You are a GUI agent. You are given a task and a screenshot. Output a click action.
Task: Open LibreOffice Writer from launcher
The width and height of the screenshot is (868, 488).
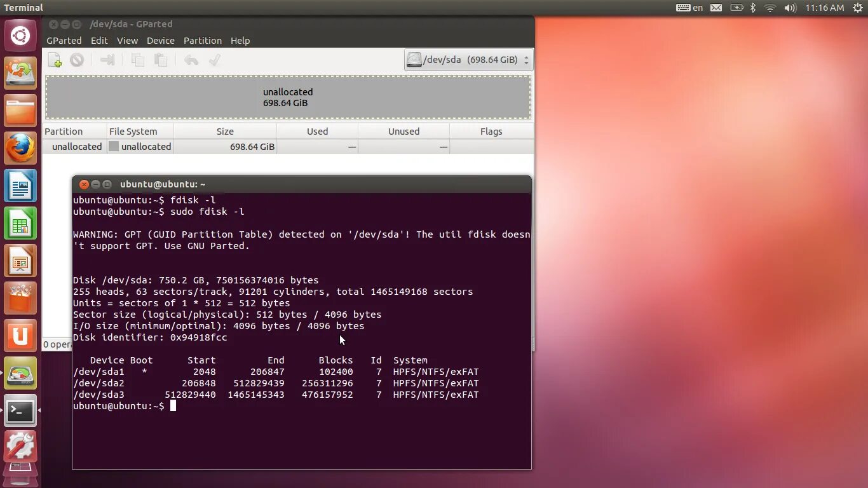click(x=20, y=186)
